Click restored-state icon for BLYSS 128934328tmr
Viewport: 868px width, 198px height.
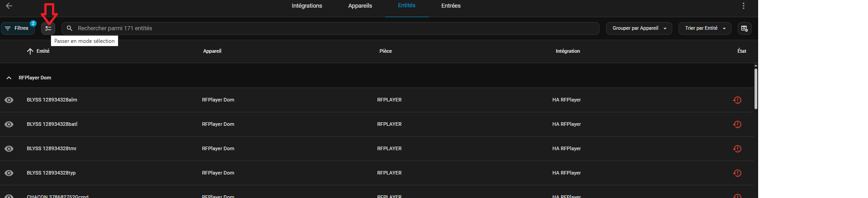(737, 149)
